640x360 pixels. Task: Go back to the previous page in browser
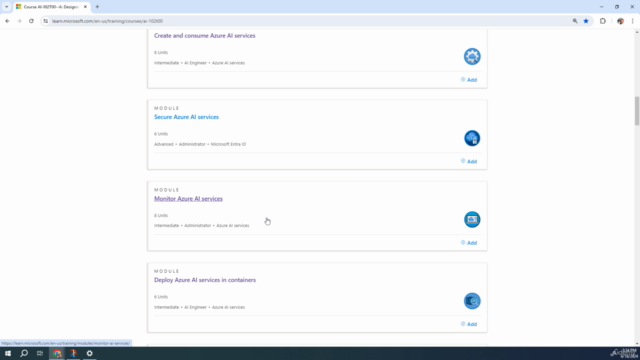pyautogui.click(x=7, y=21)
